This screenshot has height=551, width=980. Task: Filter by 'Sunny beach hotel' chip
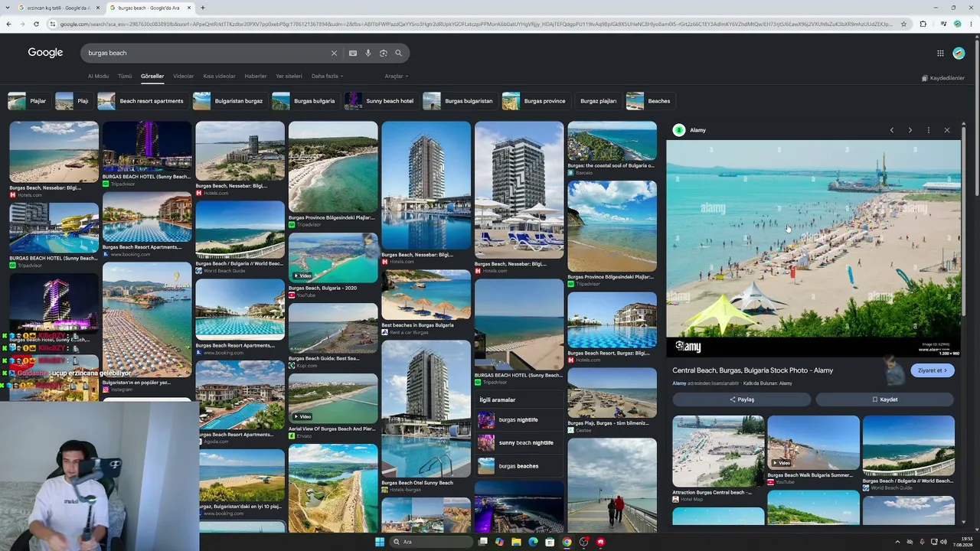(381, 101)
